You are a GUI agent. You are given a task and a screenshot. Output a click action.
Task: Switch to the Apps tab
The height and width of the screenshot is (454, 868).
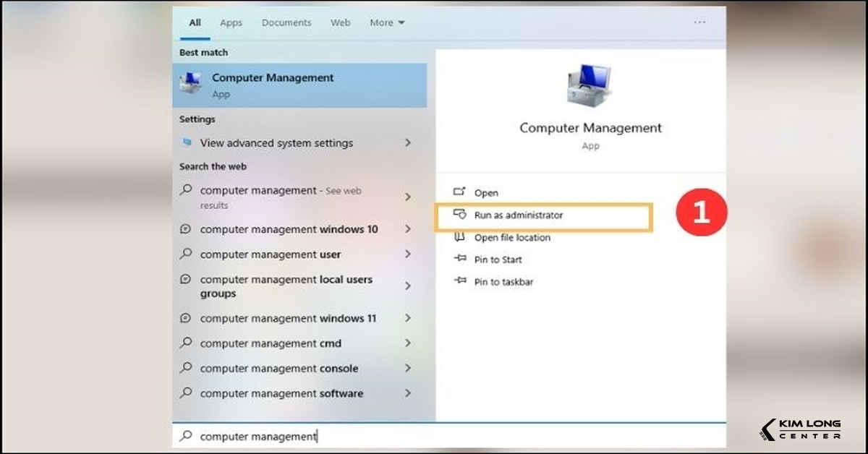pos(231,22)
